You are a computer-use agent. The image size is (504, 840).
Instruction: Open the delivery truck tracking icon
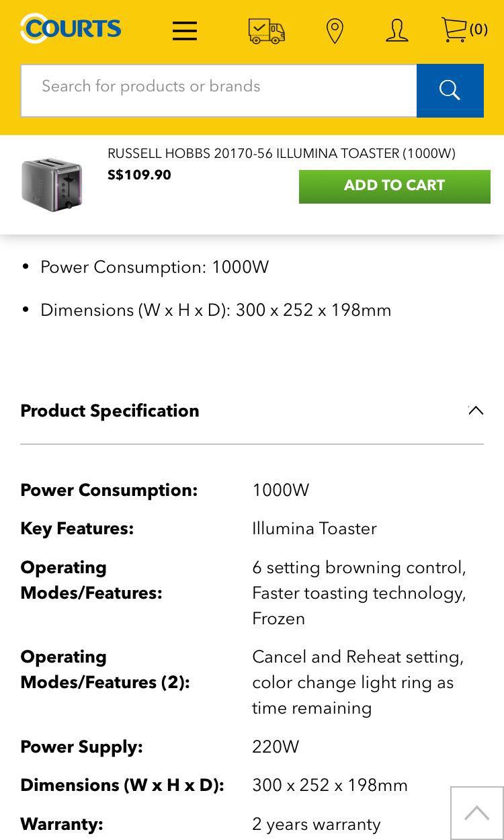[x=266, y=30]
